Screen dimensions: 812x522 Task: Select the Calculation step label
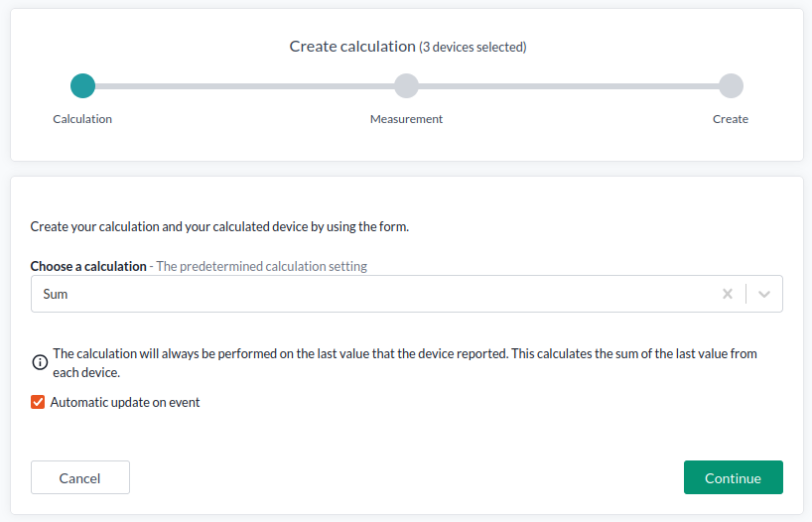click(x=82, y=119)
